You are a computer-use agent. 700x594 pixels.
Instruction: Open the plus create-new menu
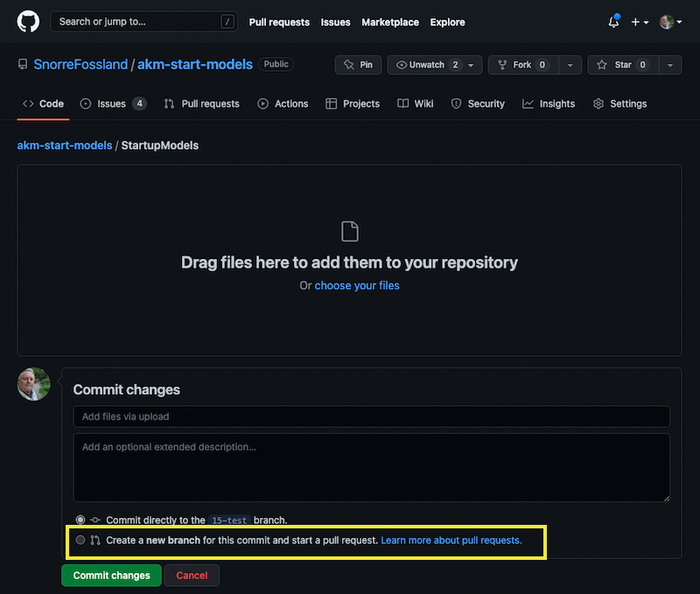click(x=640, y=22)
